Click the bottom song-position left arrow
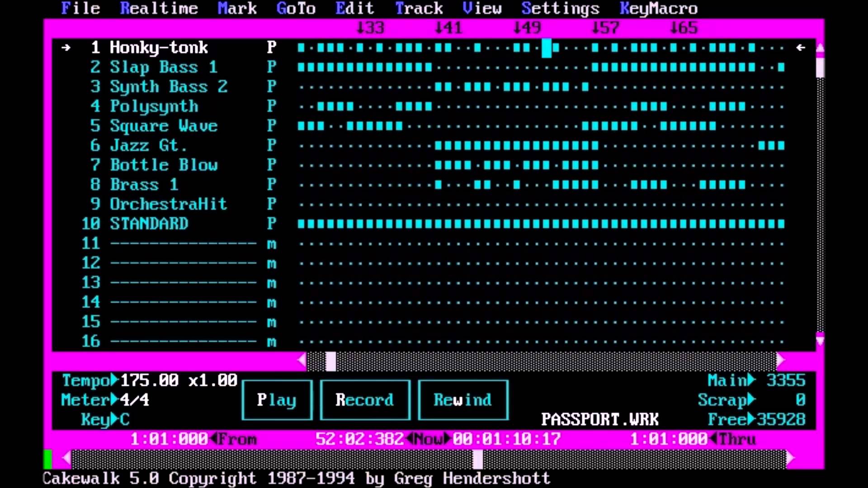 (66, 459)
